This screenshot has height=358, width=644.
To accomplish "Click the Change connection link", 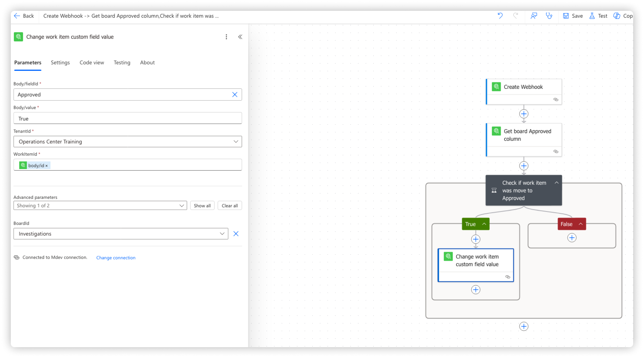I will 116,258.
